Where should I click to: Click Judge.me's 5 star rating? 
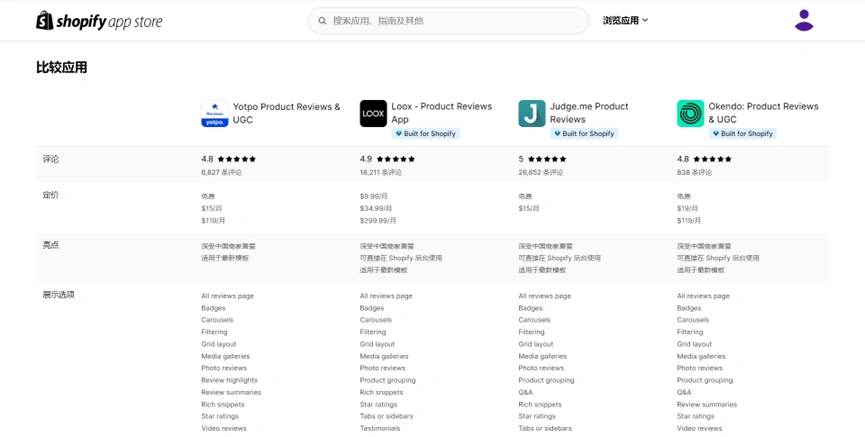[542, 159]
